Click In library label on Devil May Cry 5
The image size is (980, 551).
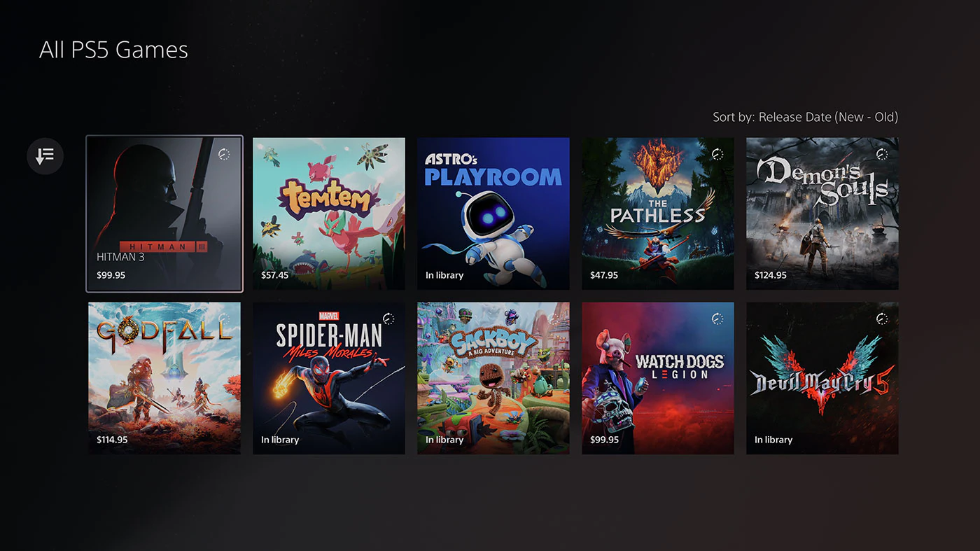pyautogui.click(x=773, y=440)
